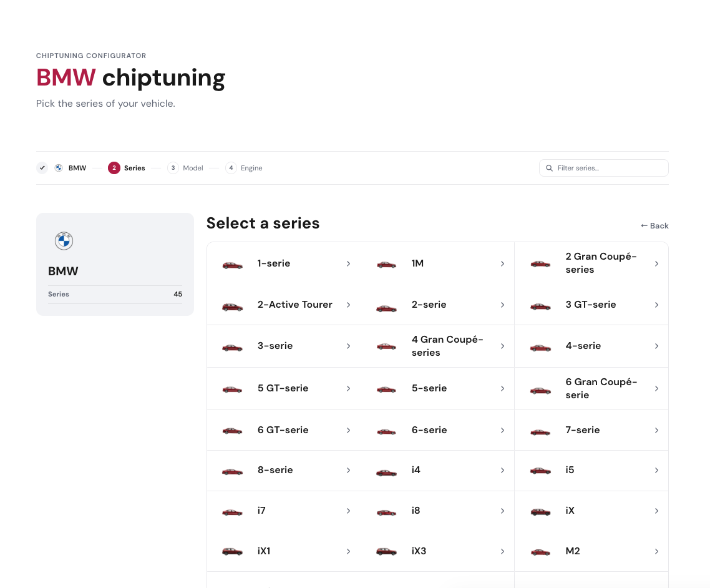The image size is (710, 588).
Task: Click the completed checkmark step icon
Action: click(42, 168)
